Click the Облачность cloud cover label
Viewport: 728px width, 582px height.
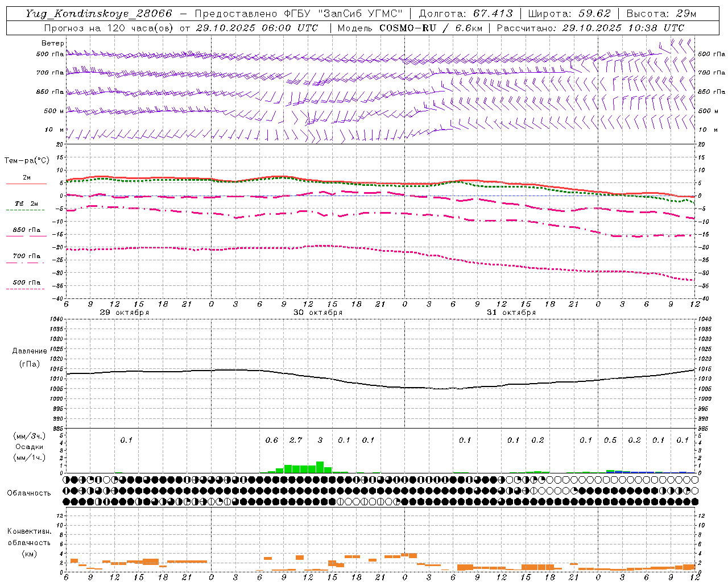click(29, 493)
